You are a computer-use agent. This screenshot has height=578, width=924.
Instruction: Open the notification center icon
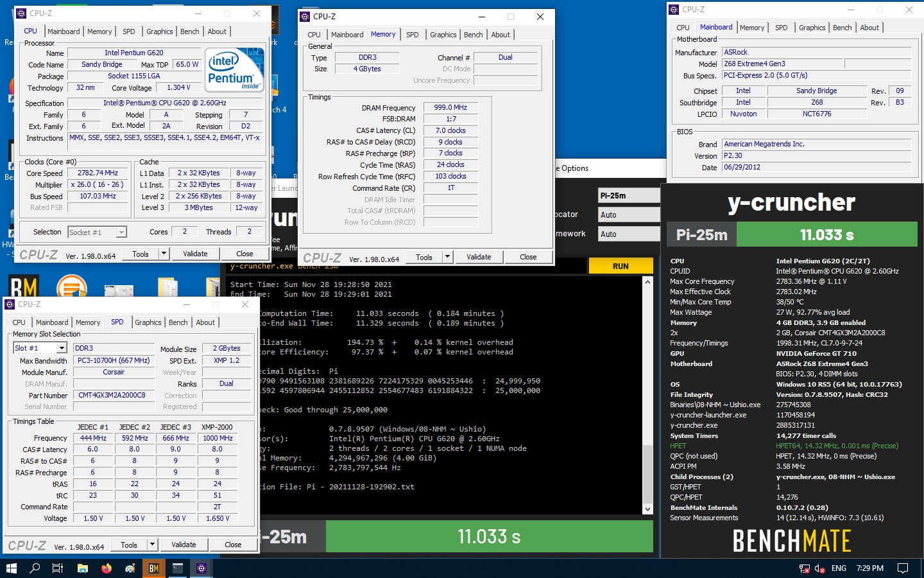903,568
